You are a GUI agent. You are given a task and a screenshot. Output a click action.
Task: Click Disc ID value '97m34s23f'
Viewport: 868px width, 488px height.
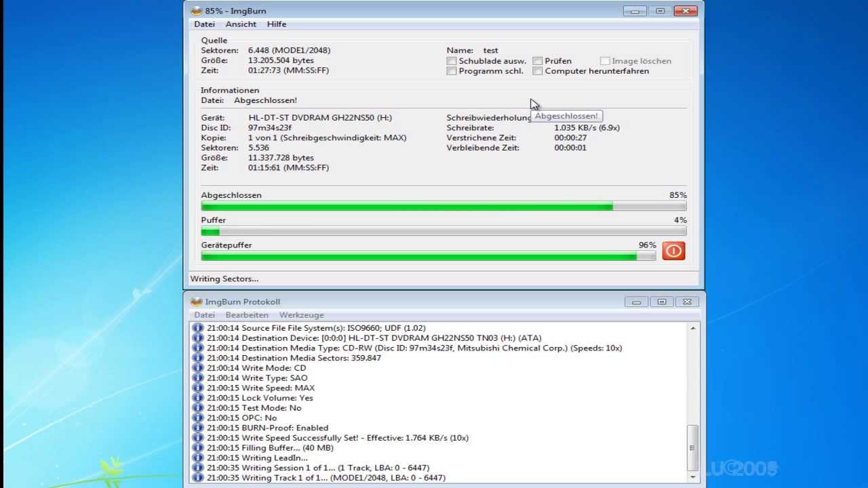270,127
